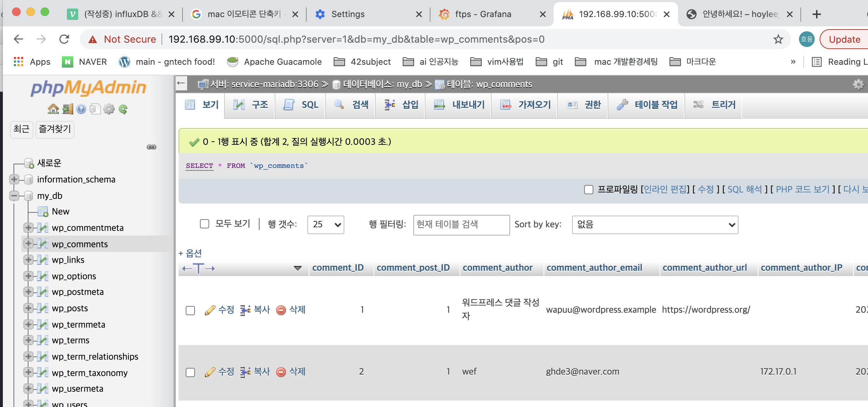Expand wp_termmeta table node
Viewport: 868px width, 407px height.
pos(28,324)
